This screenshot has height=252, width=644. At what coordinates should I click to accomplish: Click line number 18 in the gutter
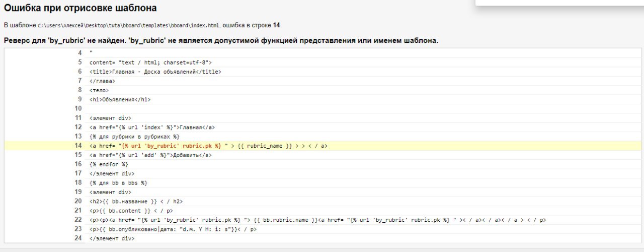78,182
